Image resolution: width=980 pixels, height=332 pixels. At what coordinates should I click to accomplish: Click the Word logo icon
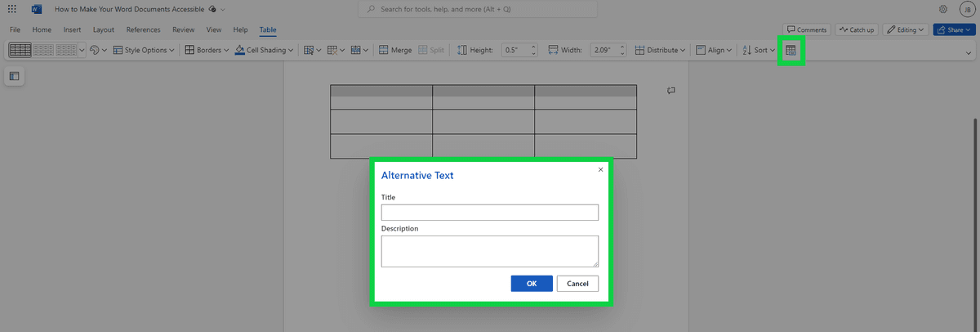37,9
